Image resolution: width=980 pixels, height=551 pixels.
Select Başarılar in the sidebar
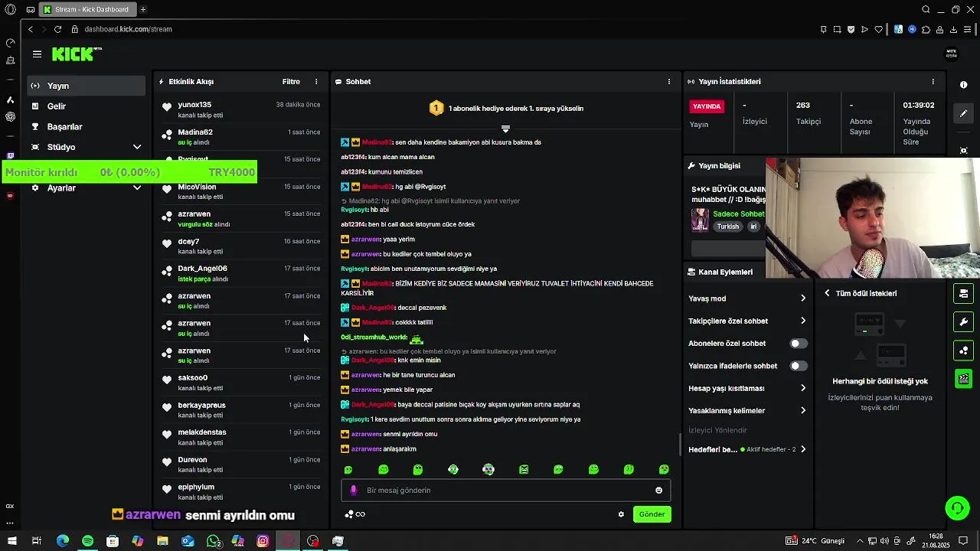(86, 126)
